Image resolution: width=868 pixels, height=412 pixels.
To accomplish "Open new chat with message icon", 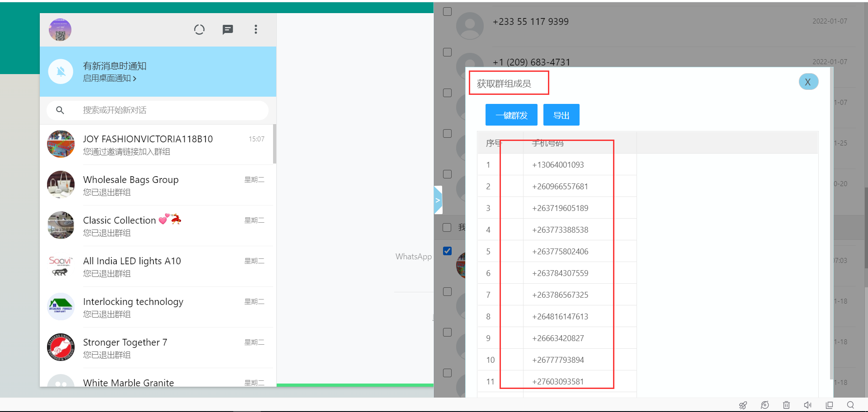I will 228,30.
